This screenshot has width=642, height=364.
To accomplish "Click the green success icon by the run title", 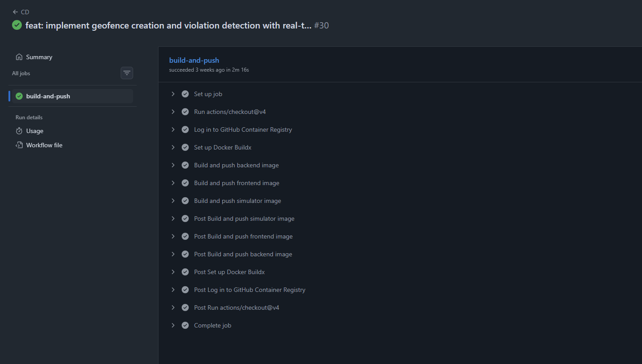I will 17,25.
